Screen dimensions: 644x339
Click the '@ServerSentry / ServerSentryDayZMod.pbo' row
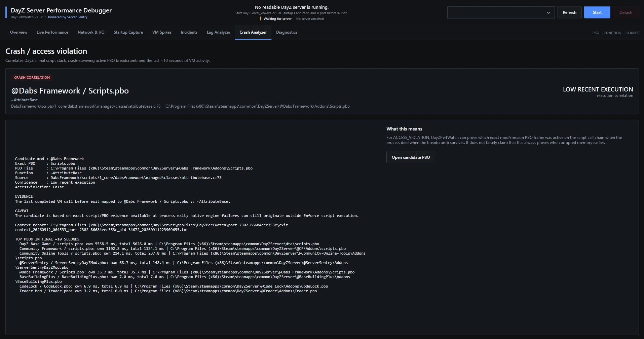point(182,265)
